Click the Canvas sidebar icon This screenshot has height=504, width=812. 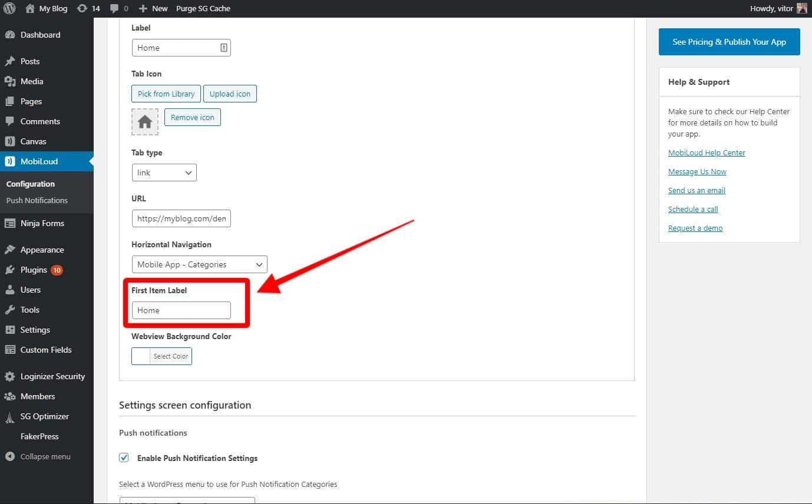10,141
